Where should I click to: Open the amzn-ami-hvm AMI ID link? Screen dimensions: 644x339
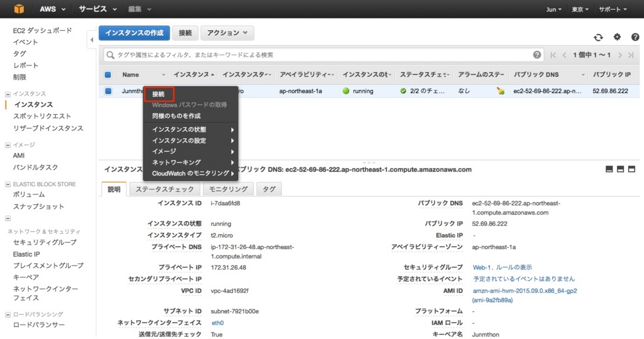[x=525, y=296]
